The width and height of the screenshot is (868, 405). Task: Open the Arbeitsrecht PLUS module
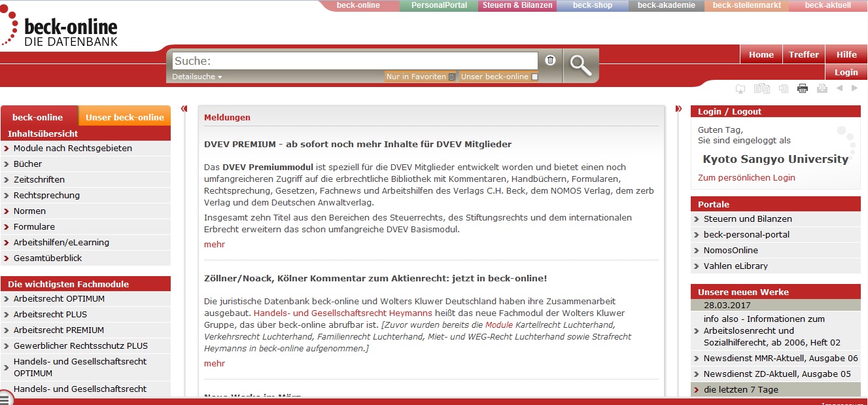[86, 315]
